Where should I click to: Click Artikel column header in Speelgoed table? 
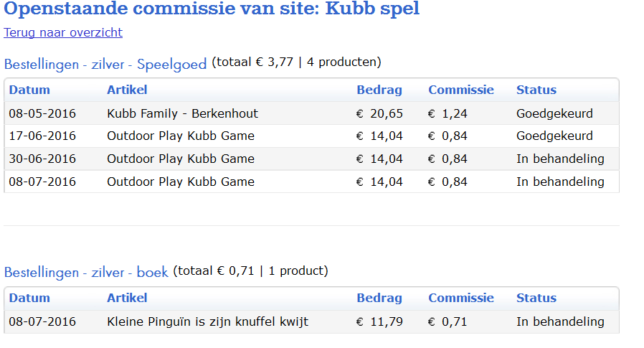click(x=127, y=90)
